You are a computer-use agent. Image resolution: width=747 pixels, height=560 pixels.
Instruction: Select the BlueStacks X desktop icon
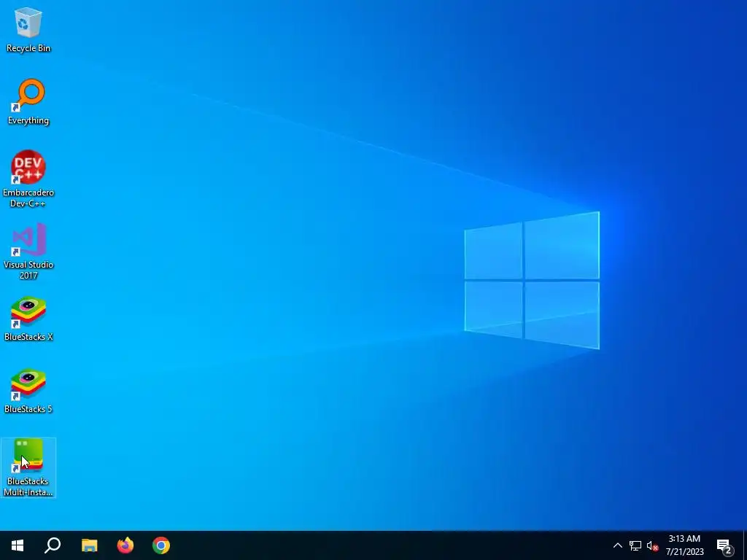click(28, 319)
